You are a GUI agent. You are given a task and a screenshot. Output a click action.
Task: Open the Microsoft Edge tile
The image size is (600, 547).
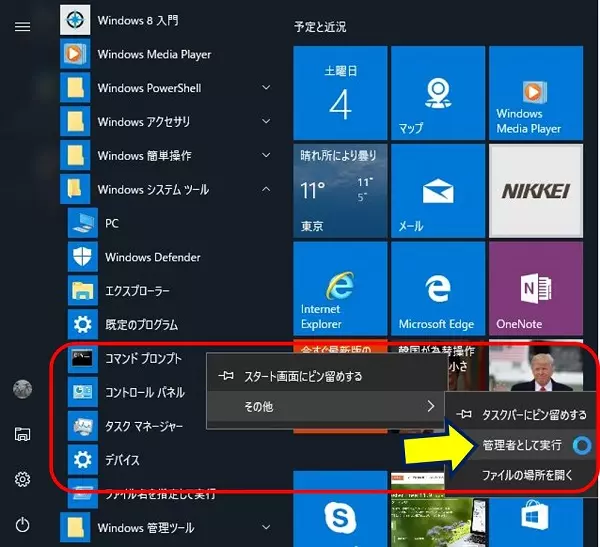(x=438, y=289)
